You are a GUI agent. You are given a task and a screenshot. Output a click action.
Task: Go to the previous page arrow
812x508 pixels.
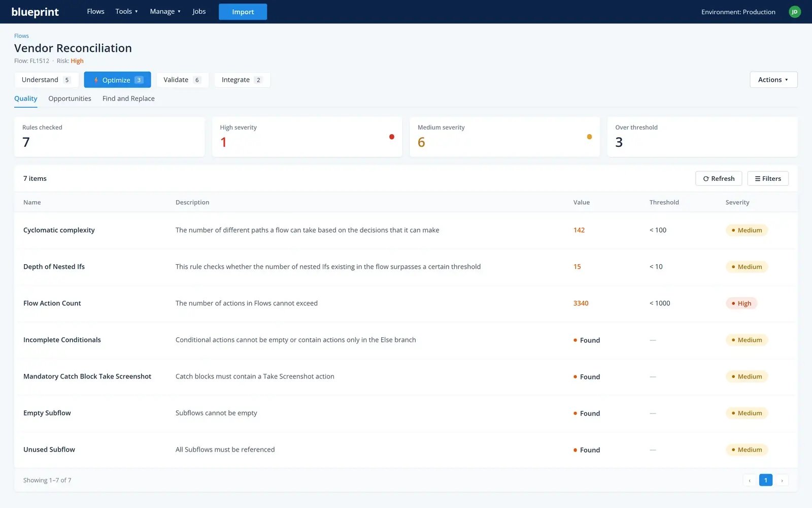750,480
